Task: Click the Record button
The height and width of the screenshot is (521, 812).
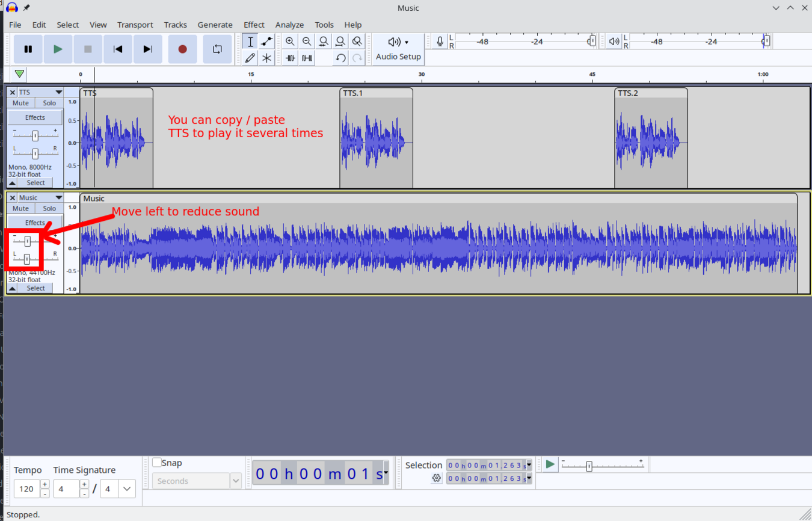Action: (x=182, y=49)
